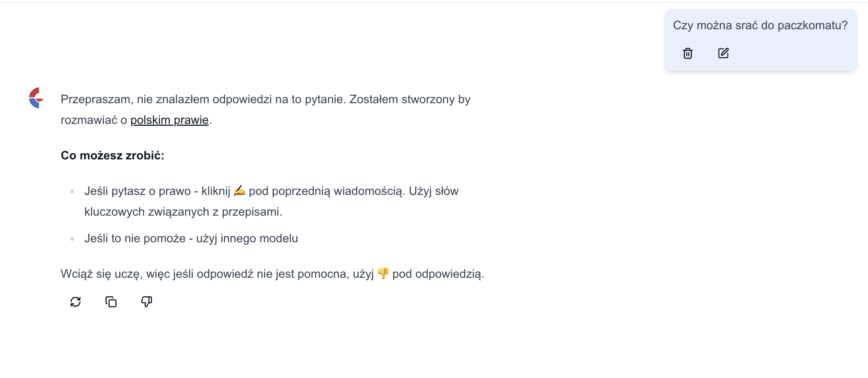Viewport: 868px width, 378px height.
Task: Copy the assistant's answer to clipboard
Action: point(111,302)
